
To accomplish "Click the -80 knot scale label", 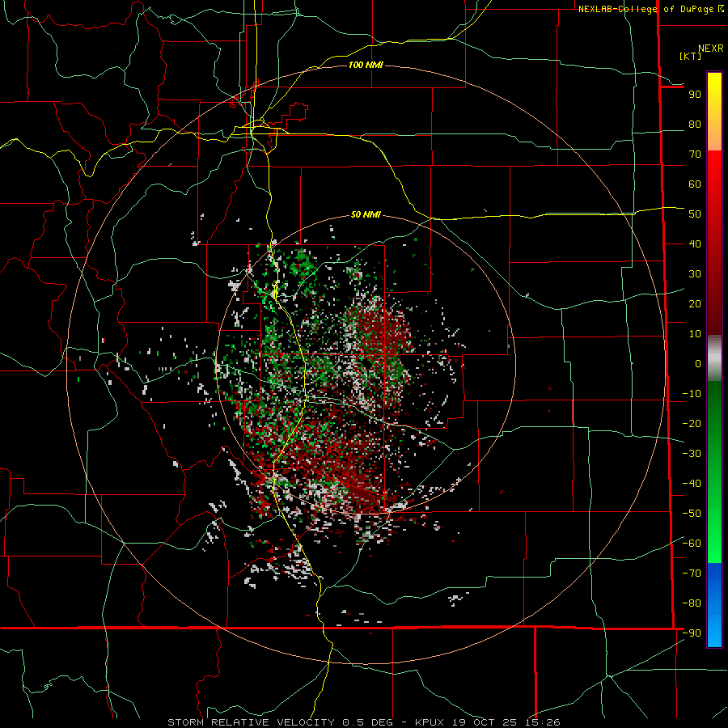I will tap(692, 603).
